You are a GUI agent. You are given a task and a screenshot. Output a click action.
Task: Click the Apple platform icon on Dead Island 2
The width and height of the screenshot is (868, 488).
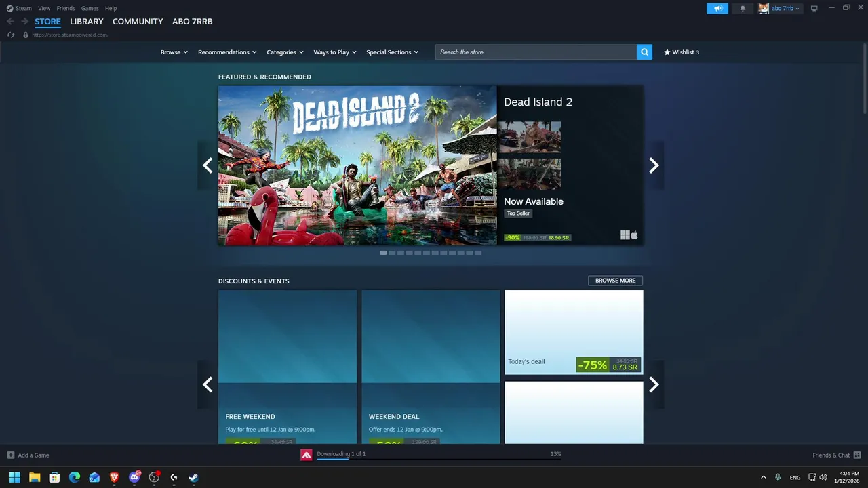coord(635,235)
